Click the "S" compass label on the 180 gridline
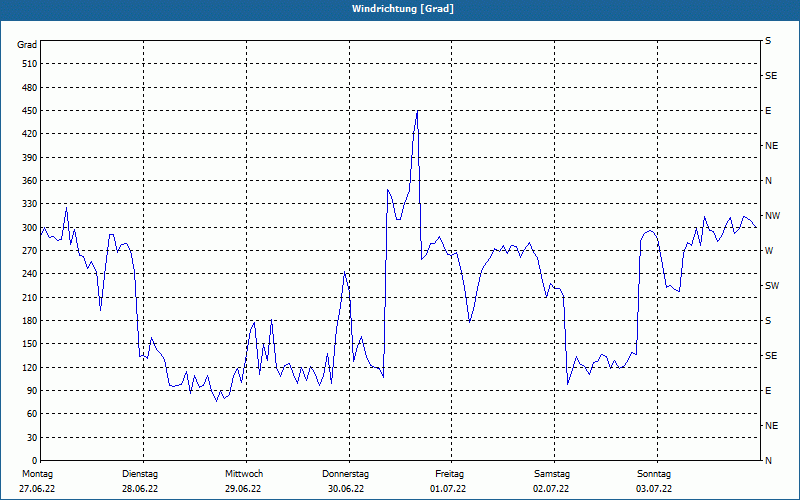 (x=768, y=321)
